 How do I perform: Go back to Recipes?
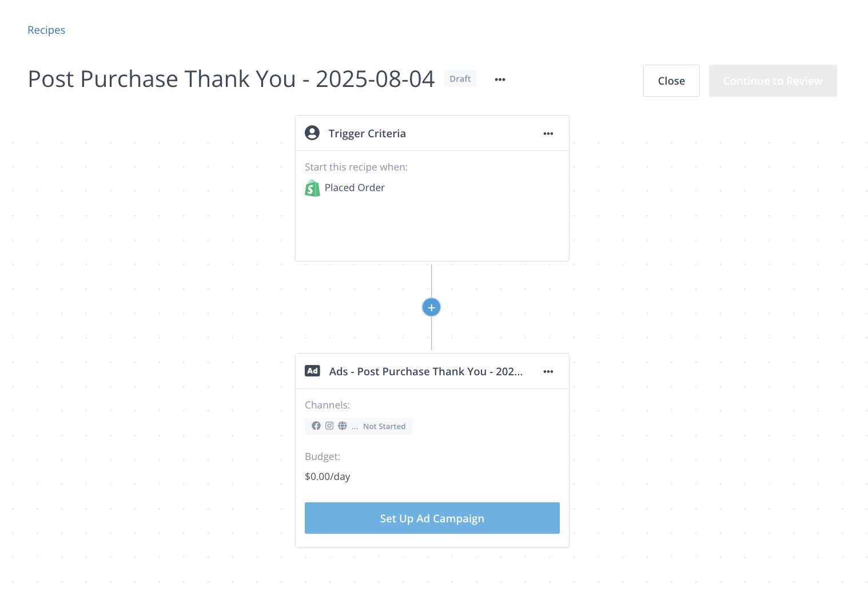(46, 30)
